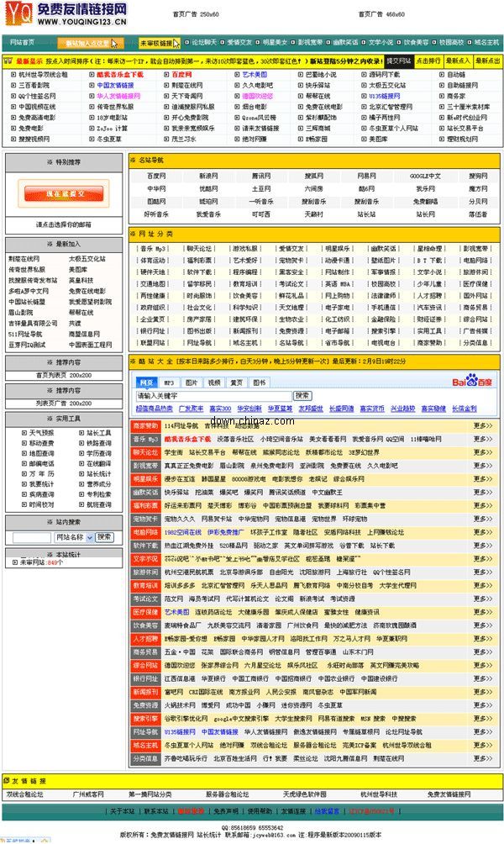Open the 音乐 Mp3 category in 网址分类
This screenshot has height=844, width=504.
tap(153, 249)
